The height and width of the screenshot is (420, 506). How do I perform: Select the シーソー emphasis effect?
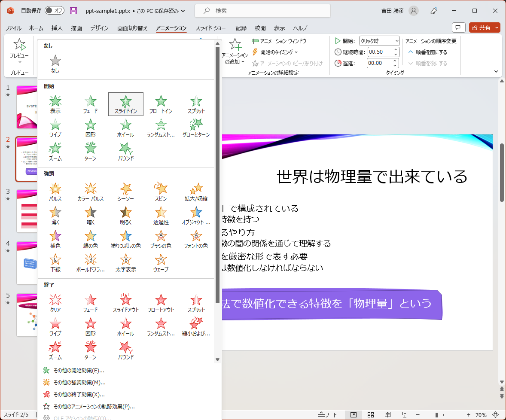coord(125,192)
